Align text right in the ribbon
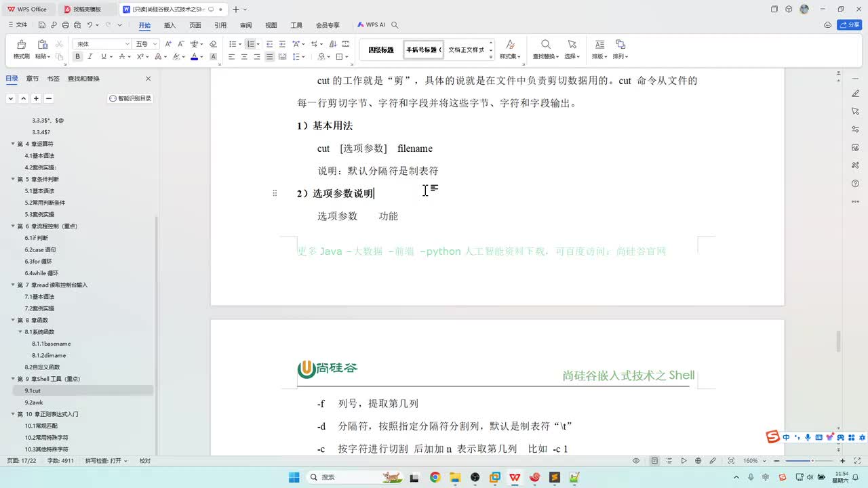 (x=257, y=57)
